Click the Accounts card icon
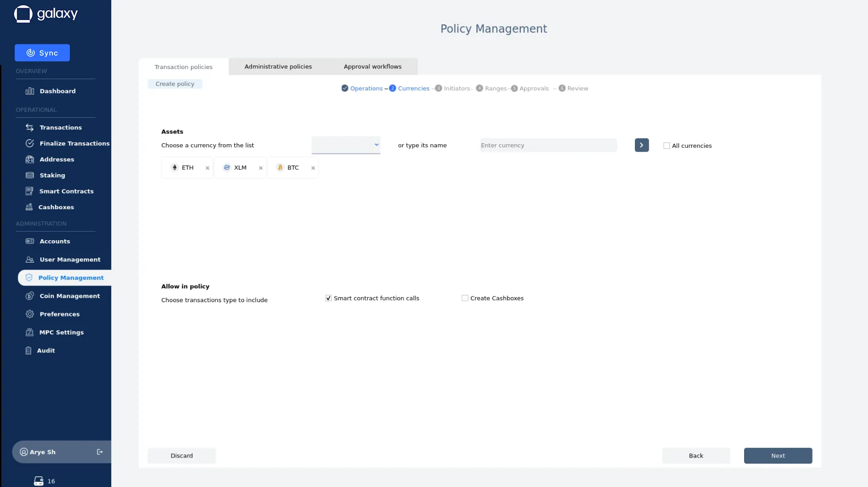 [x=29, y=241]
